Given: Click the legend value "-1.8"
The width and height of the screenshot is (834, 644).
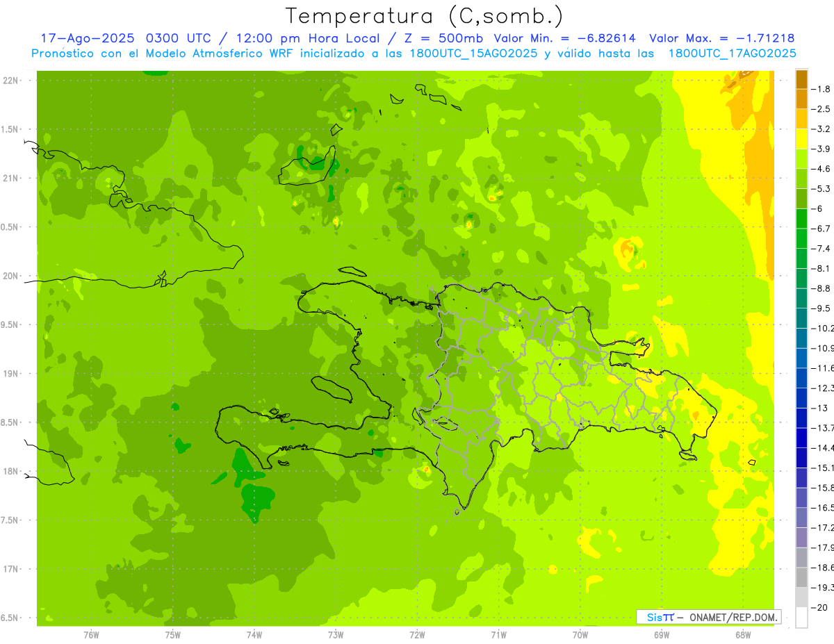Looking at the screenshot, I should [x=821, y=89].
